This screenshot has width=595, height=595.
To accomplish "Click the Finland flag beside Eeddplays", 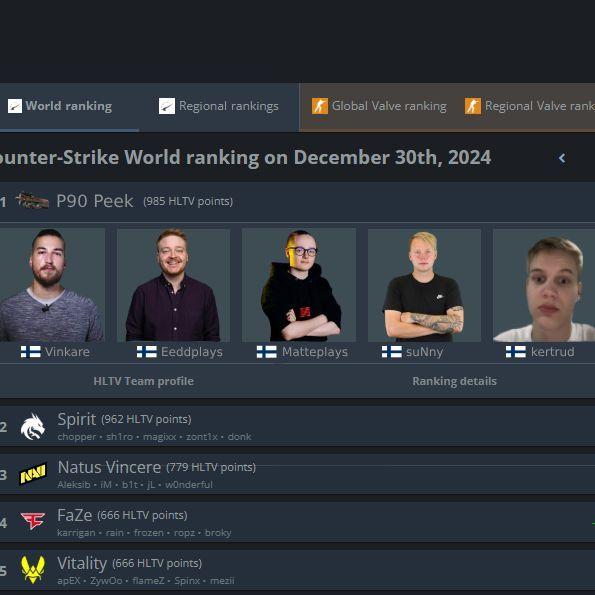I will [147, 352].
